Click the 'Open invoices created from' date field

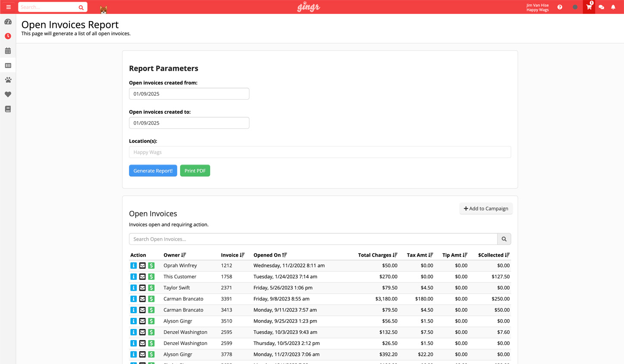189,94
